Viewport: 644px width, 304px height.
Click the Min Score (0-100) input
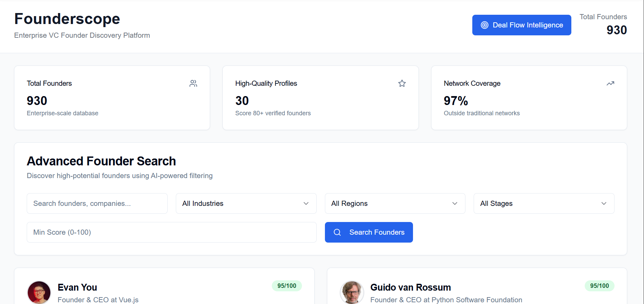tap(171, 232)
